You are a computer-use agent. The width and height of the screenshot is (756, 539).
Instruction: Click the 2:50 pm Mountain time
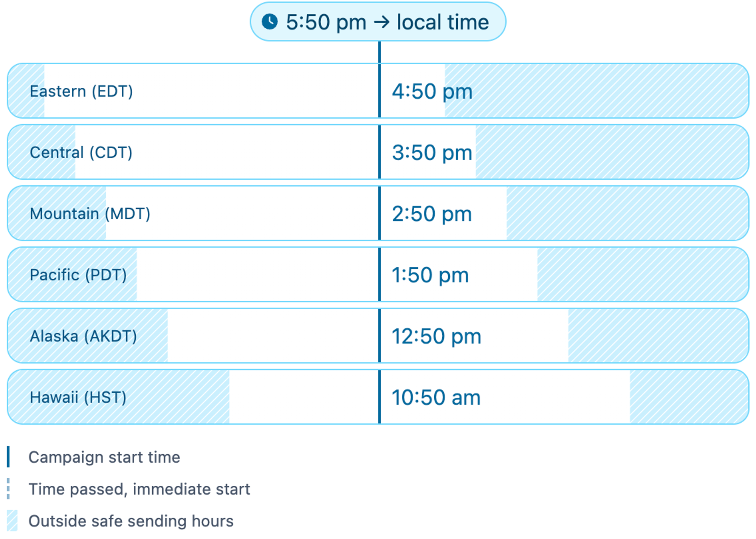[x=432, y=214]
